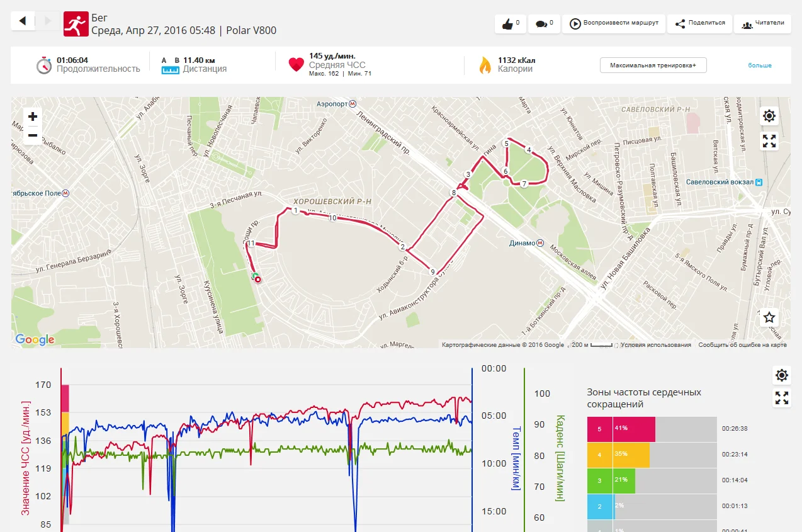Click the stopwatch duration icon

(x=43, y=65)
